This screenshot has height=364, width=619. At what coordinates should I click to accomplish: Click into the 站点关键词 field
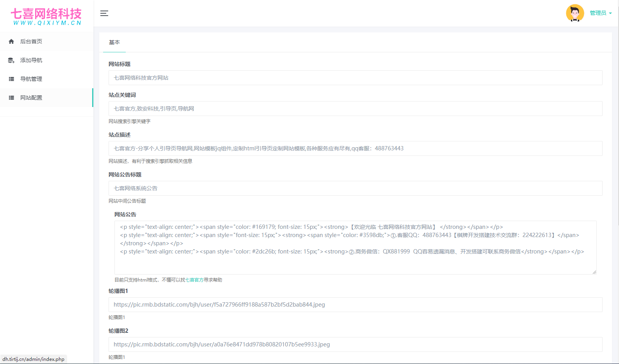355,109
